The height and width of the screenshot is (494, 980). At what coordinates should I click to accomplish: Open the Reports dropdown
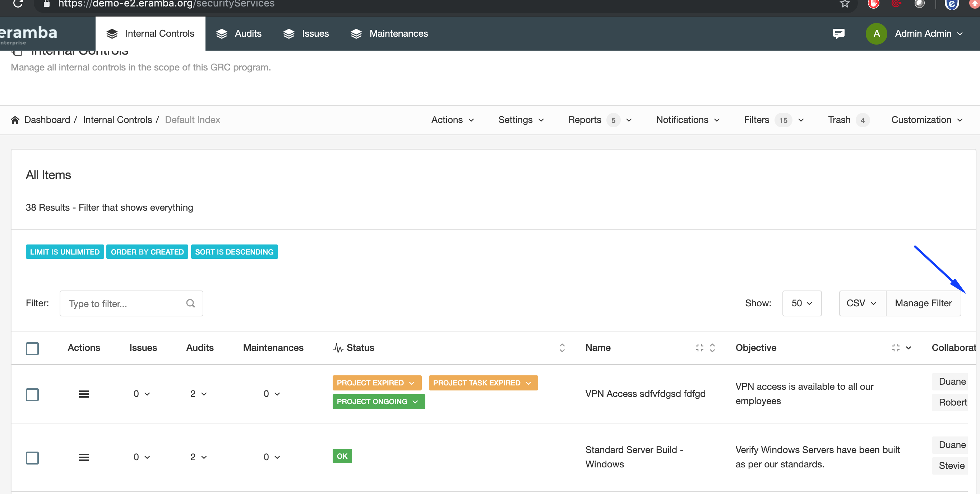pyautogui.click(x=600, y=120)
